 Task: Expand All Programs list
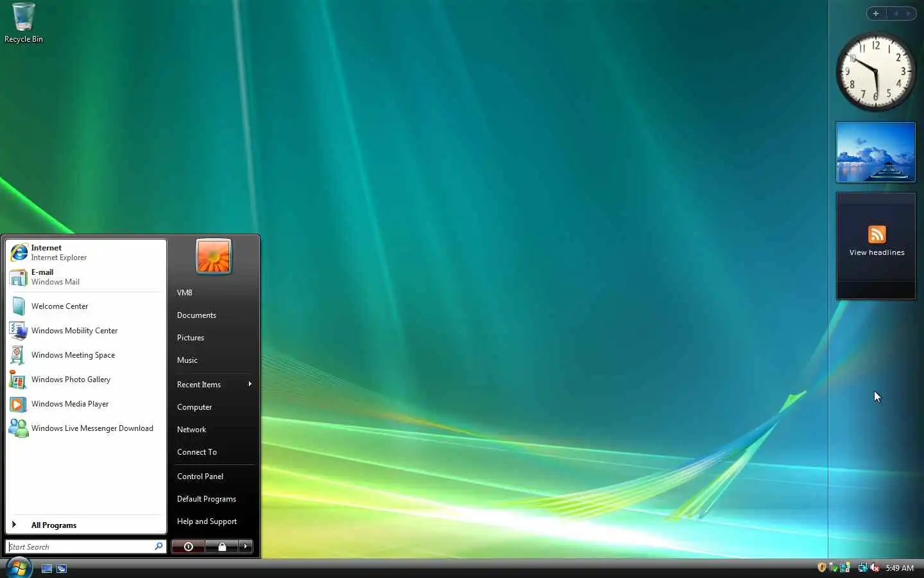[x=86, y=525]
